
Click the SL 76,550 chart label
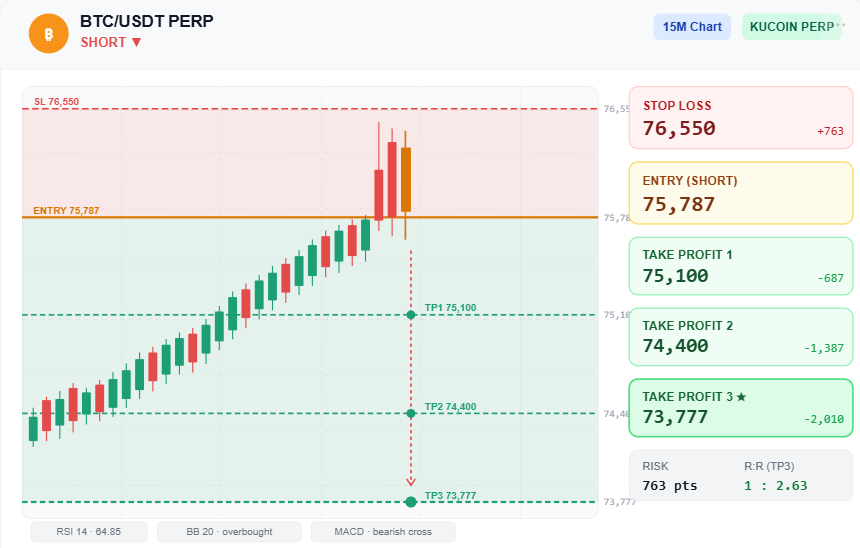(56, 101)
